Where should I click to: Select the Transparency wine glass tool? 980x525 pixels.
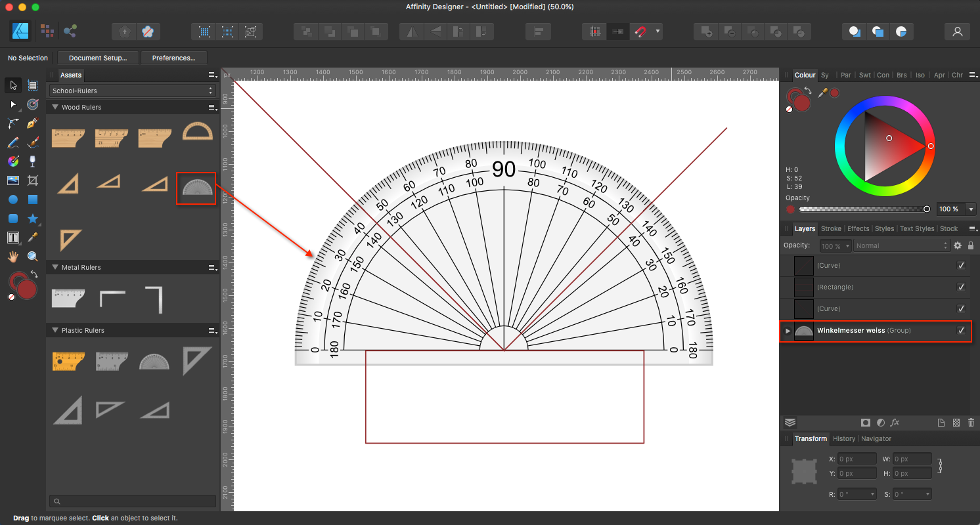[33, 161]
